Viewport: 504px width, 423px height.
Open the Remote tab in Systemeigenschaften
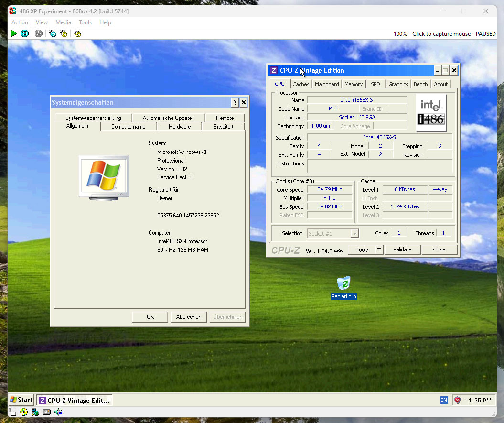tap(225, 118)
